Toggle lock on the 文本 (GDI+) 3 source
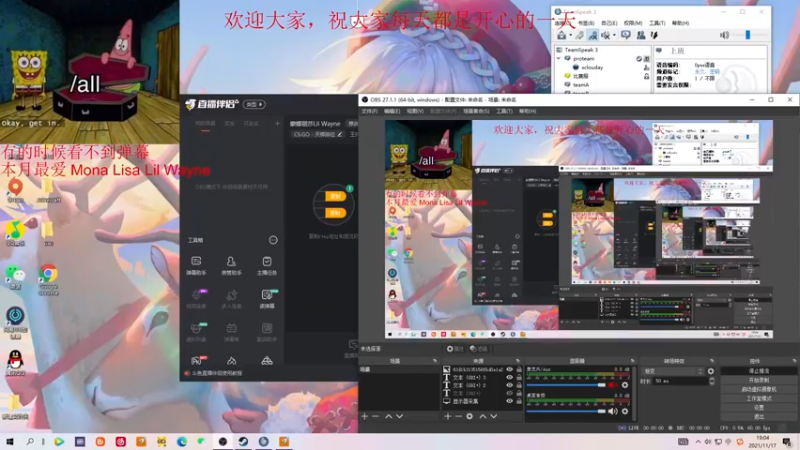The height and width of the screenshot is (450, 800). coord(519,378)
